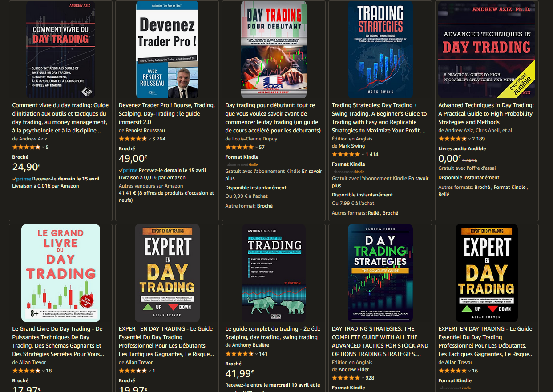Open author link Mark Swing

pos(351,146)
